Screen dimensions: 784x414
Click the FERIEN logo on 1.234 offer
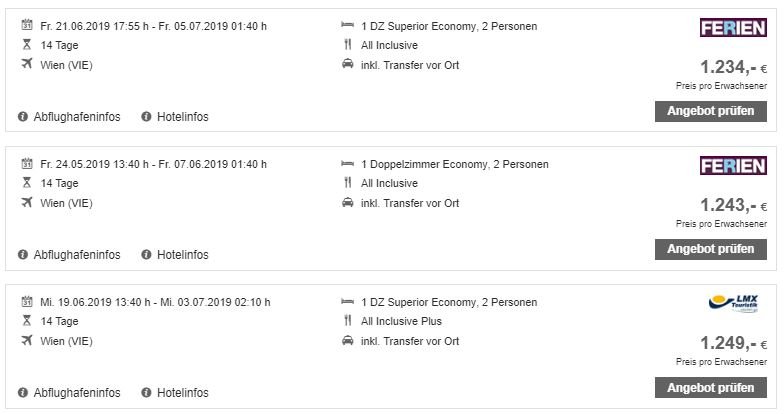pos(733,28)
